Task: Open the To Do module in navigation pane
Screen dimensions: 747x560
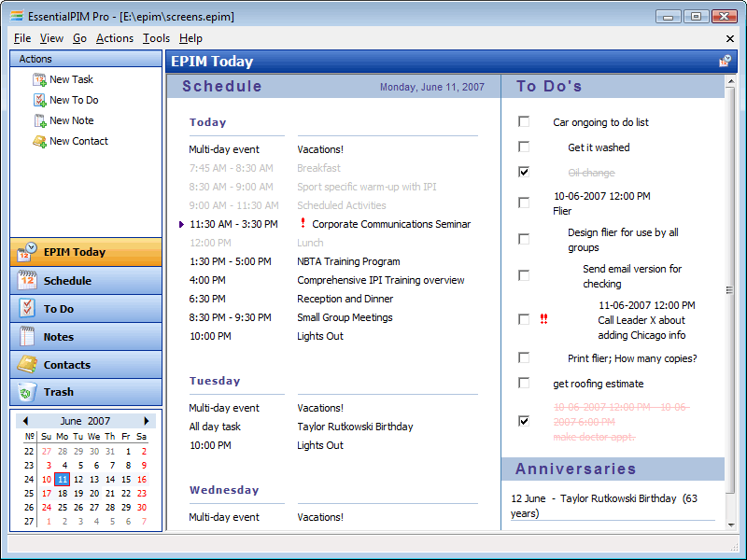Action: tap(86, 309)
